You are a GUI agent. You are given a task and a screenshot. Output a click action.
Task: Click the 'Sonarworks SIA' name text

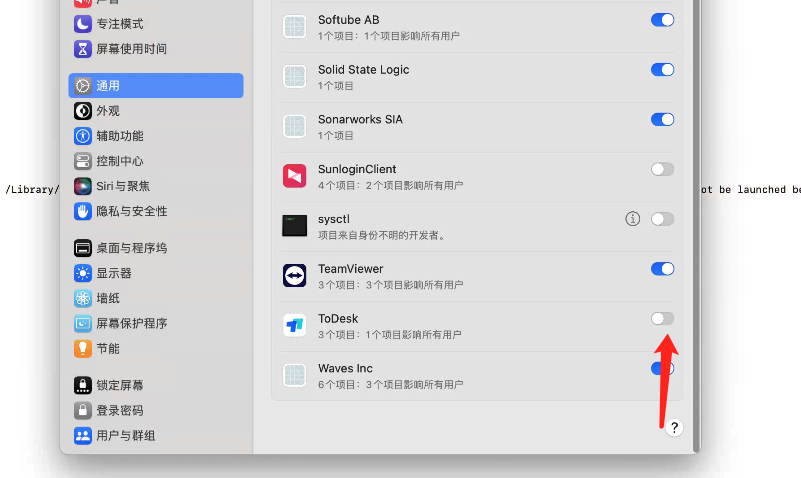coord(360,120)
